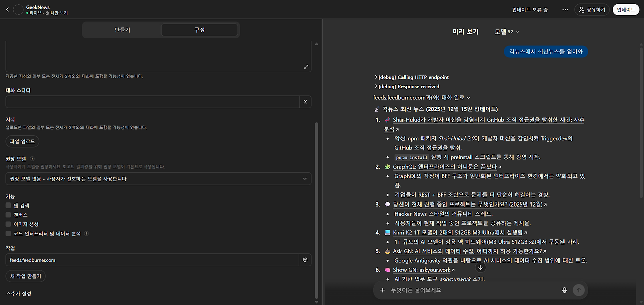
Task: Show help for 코드 인터프리터 capability
Action: pyautogui.click(x=86, y=234)
